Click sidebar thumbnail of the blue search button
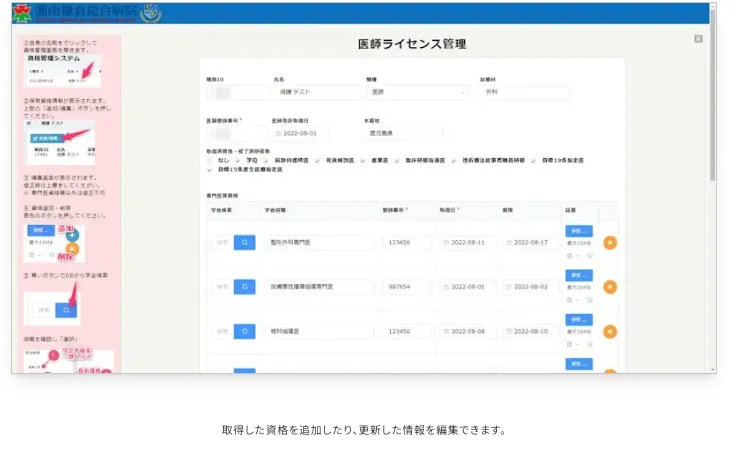 [52, 310]
